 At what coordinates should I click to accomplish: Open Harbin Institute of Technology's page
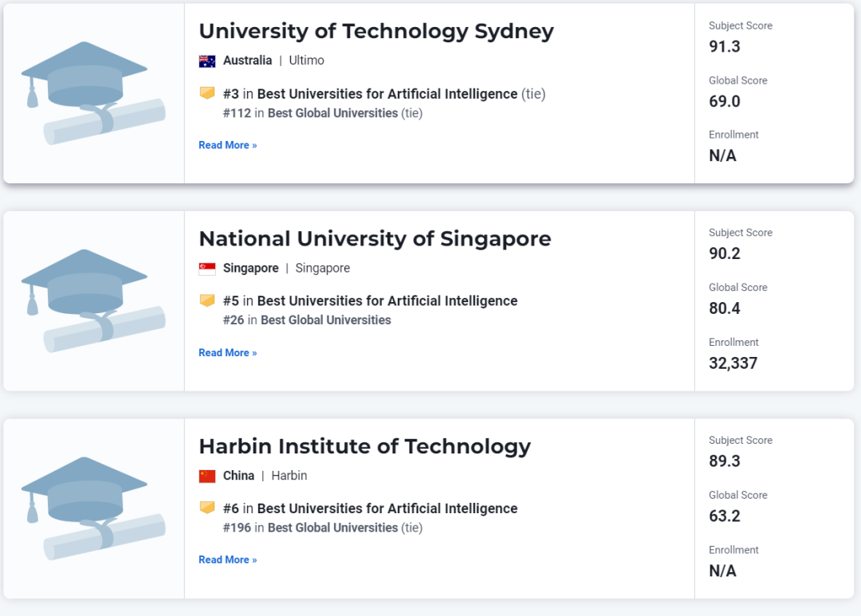(x=364, y=446)
